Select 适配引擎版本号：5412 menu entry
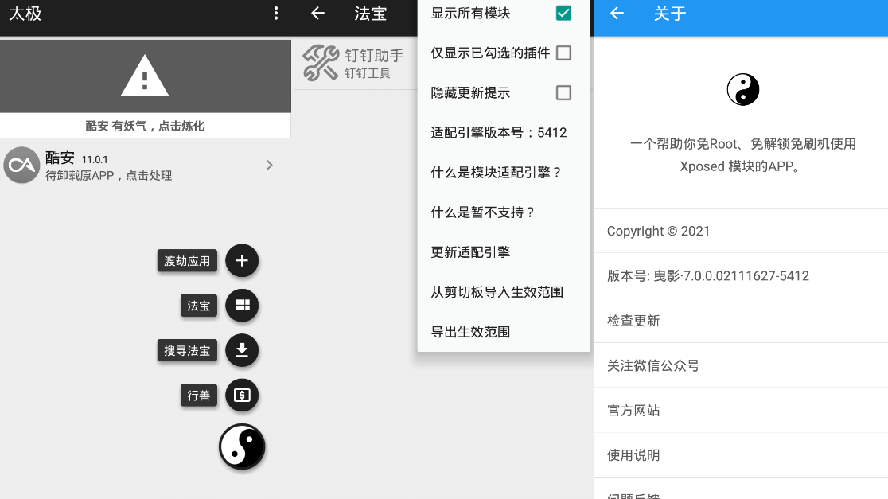 [503, 133]
